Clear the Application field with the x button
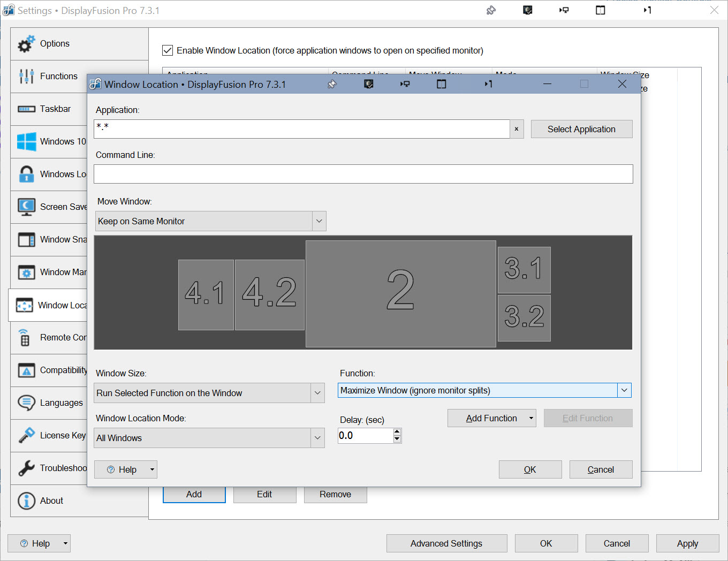Viewport: 728px width, 561px height. point(517,129)
